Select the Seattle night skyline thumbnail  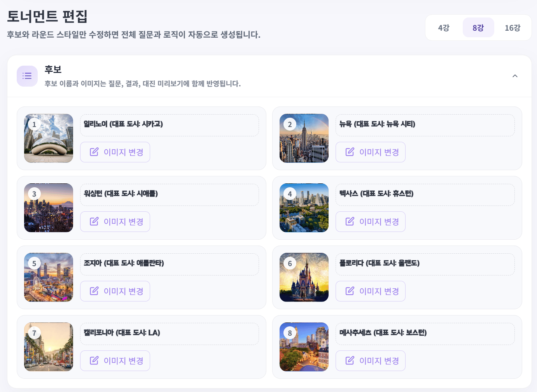49,208
